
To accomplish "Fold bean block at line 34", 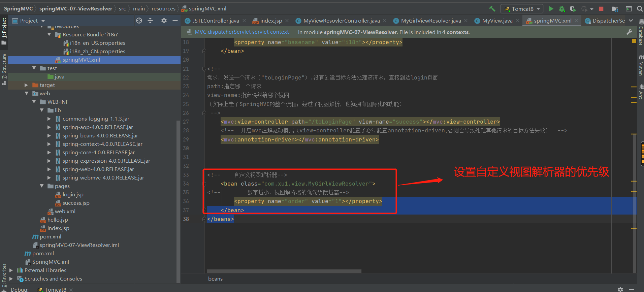I will click(x=204, y=184).
